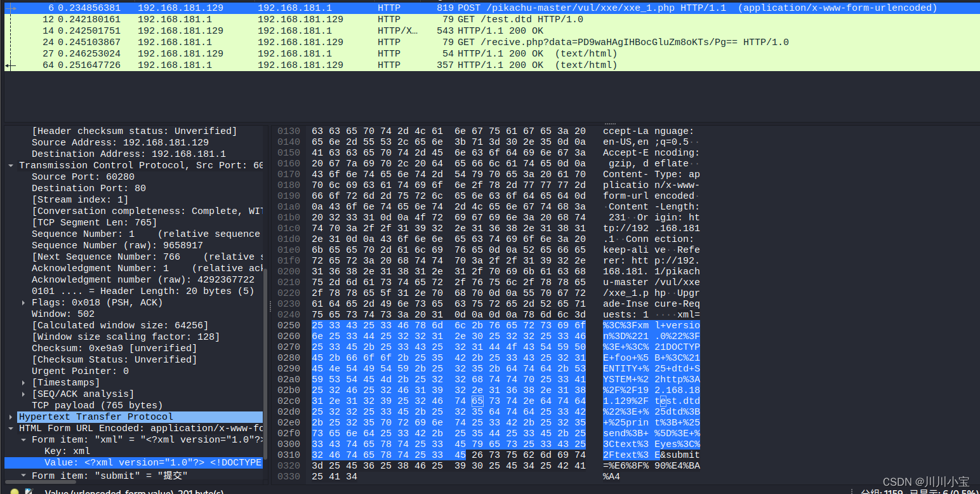Expand the [SEQ/ACK analysis] node

[23, 394]
